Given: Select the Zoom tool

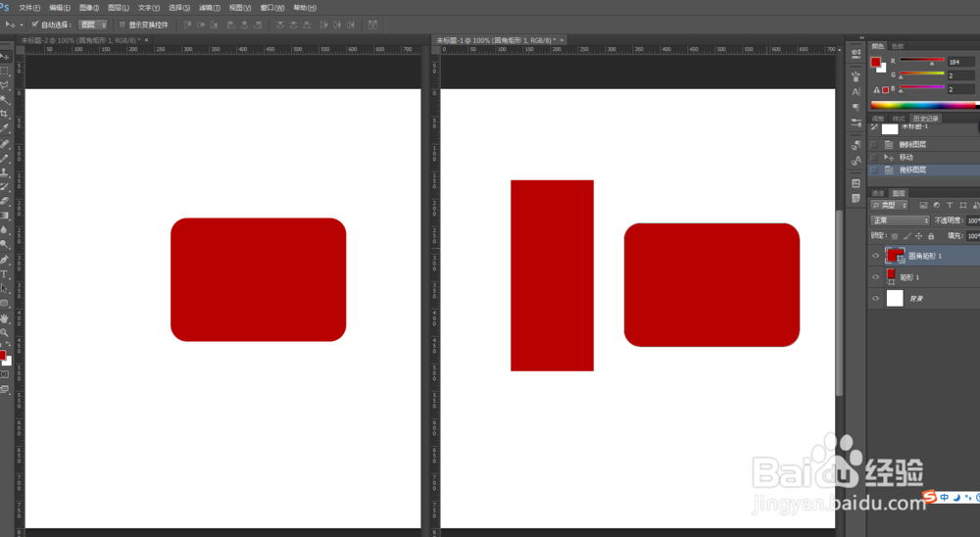Looking at the screenshot, I should [x=5, y=332].
